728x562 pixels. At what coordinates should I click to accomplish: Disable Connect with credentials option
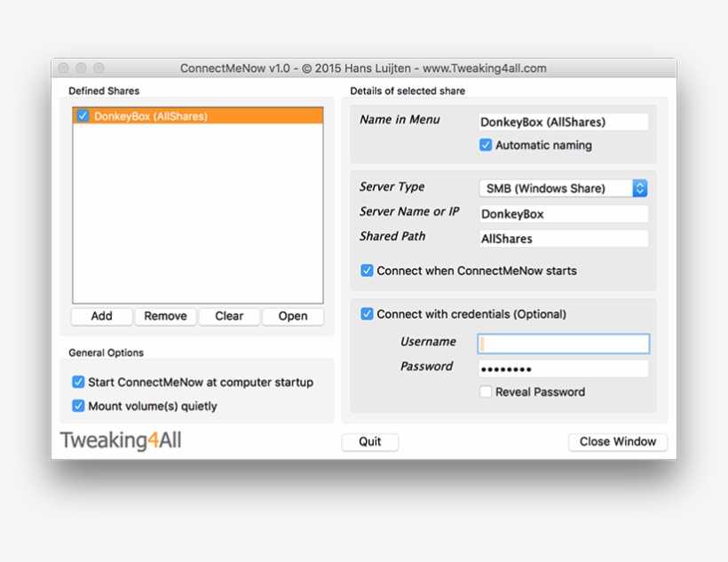[x=367, y=313]
